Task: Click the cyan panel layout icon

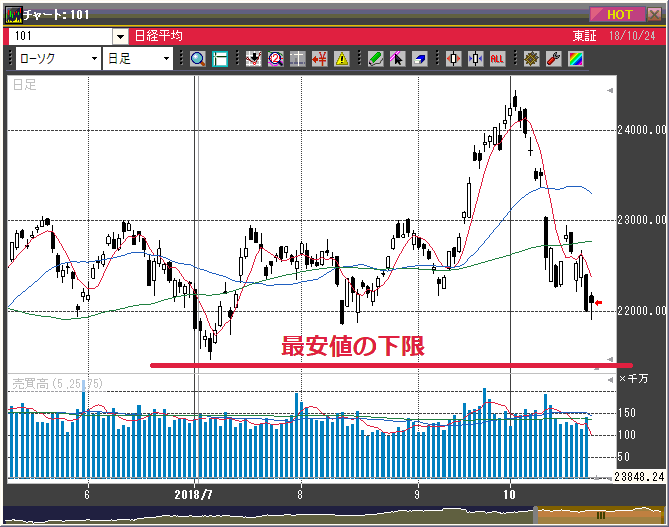Action: (x=219, y=59)
